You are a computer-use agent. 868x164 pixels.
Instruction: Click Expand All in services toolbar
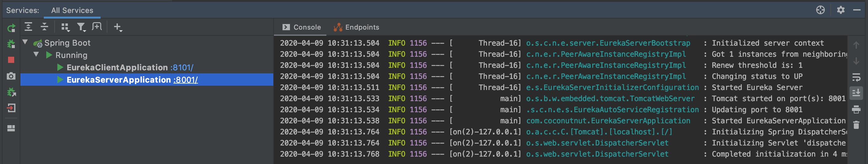click(x=28, y=27)
